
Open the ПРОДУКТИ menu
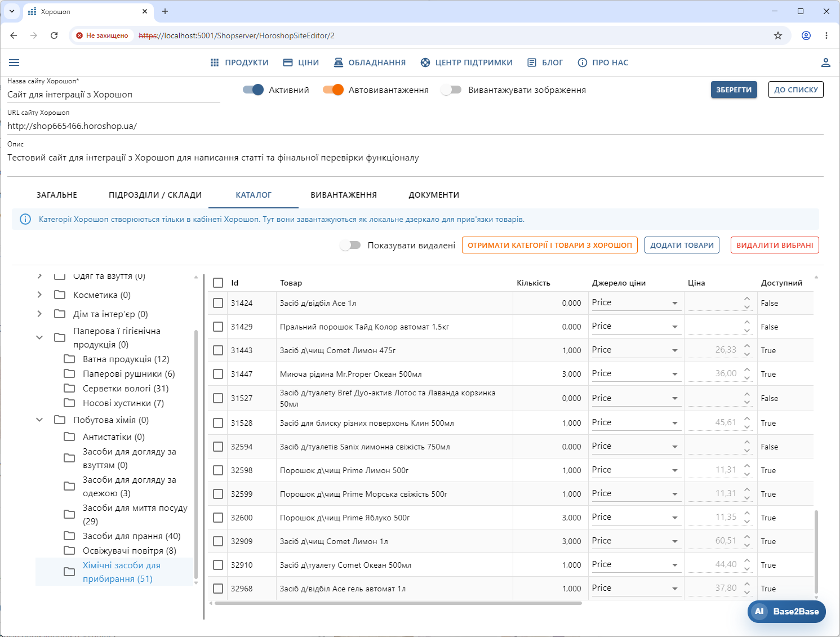point(239,63)
